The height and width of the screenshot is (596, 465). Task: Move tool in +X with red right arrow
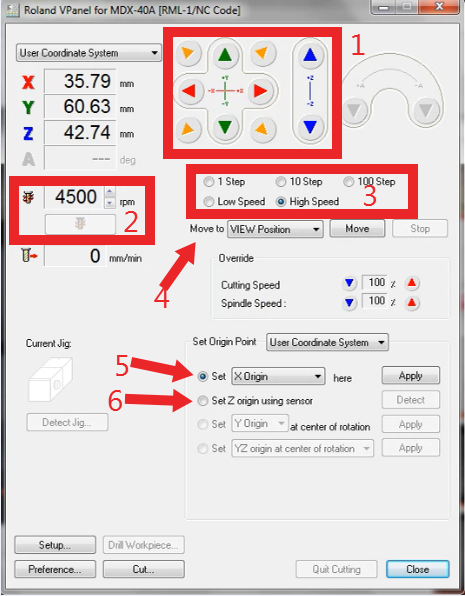261,91
